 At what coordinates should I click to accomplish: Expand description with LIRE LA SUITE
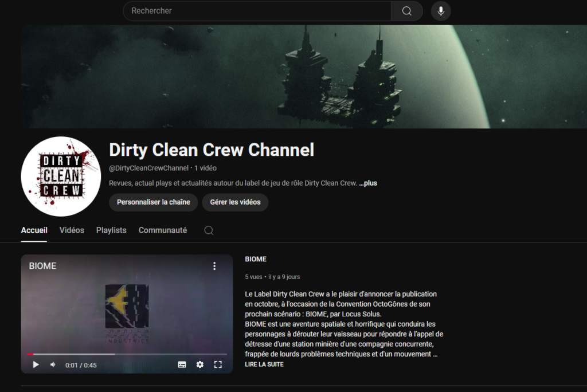pos(264,364)
